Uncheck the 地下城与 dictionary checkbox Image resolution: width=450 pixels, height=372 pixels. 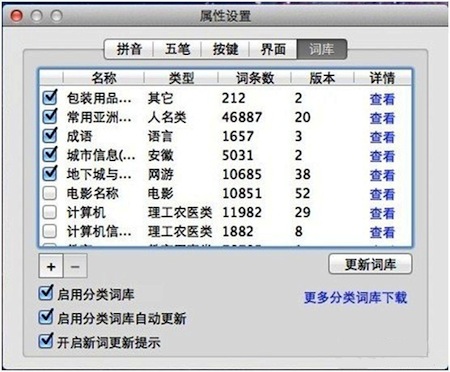tap(50, 173)
